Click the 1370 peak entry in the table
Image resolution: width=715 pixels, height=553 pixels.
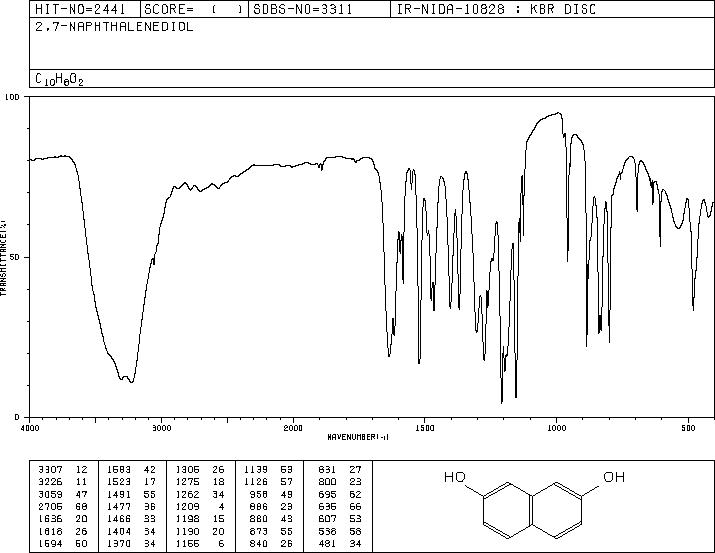click(x=131, y=543)
